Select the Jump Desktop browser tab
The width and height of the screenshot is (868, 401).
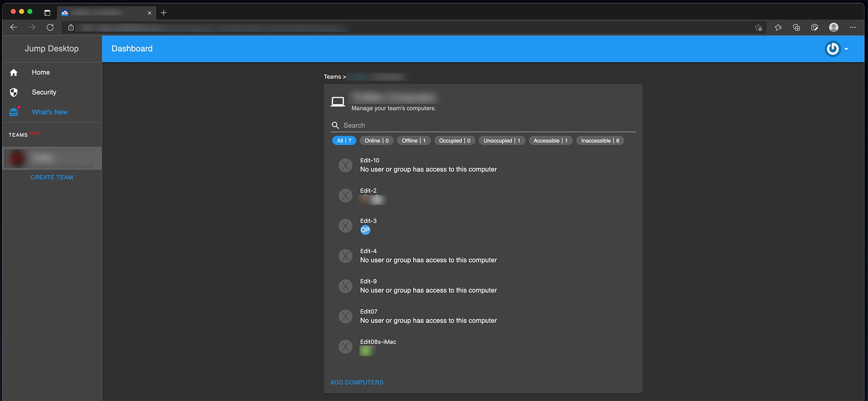pos(107,13)
